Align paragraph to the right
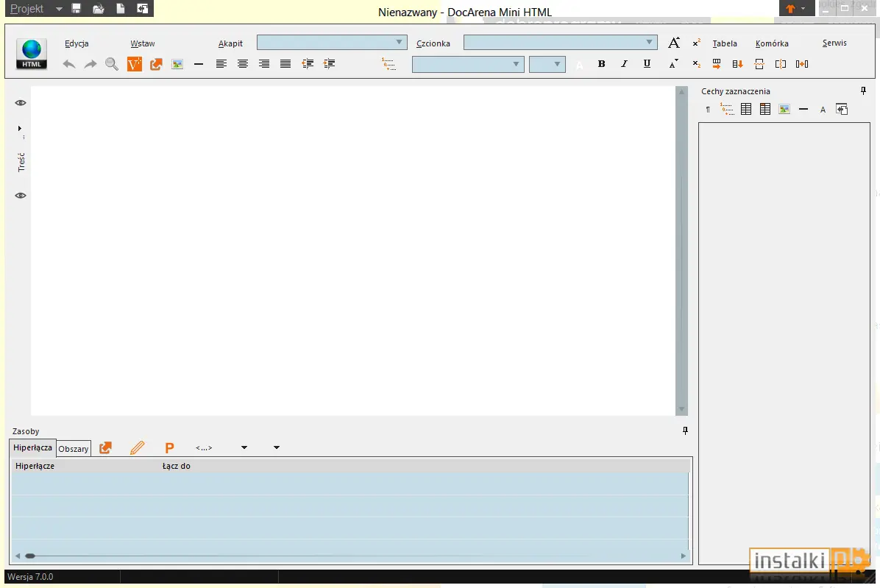 pos(263,64)
